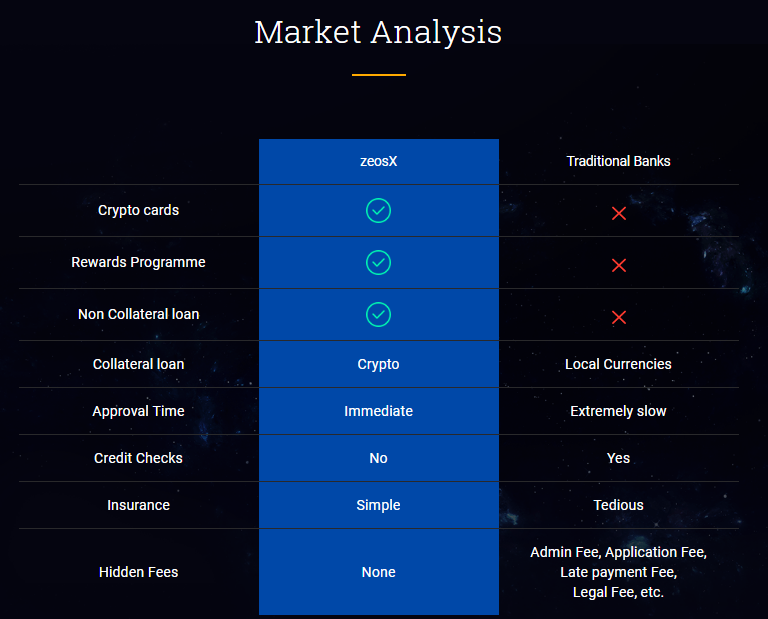This screenshot has height=619, width=768.
Task: Click the zeosX column header
Action: click(x=378, y=161)
